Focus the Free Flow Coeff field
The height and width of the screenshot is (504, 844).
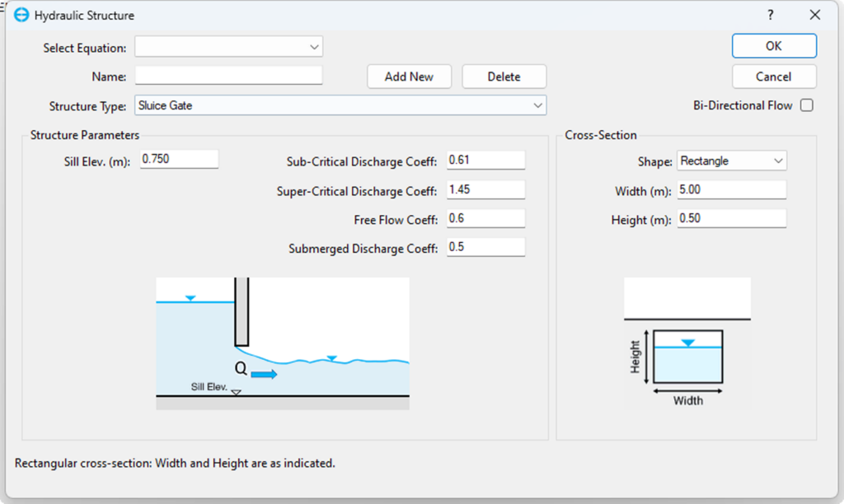tap(485, 218)
